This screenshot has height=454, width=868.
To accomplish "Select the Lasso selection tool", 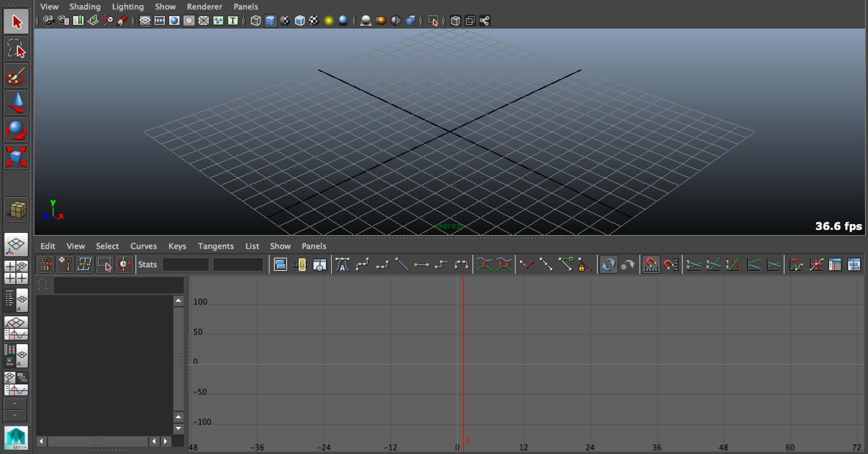I will coord(16,49).
